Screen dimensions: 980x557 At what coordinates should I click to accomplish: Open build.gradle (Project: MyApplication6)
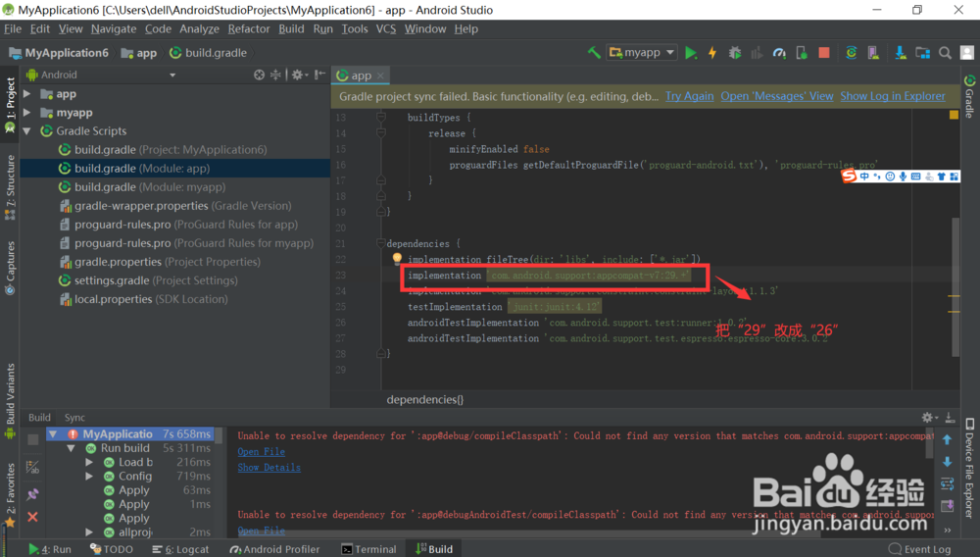163,149
